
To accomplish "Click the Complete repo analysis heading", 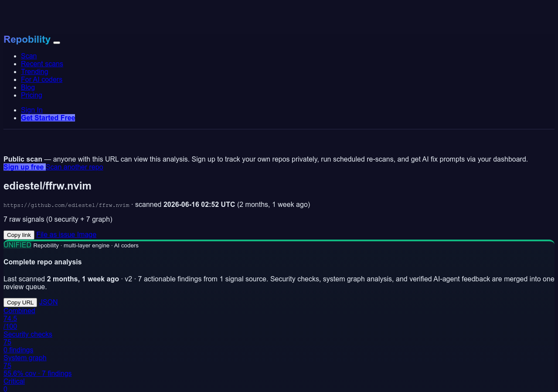I will (43, 262).
